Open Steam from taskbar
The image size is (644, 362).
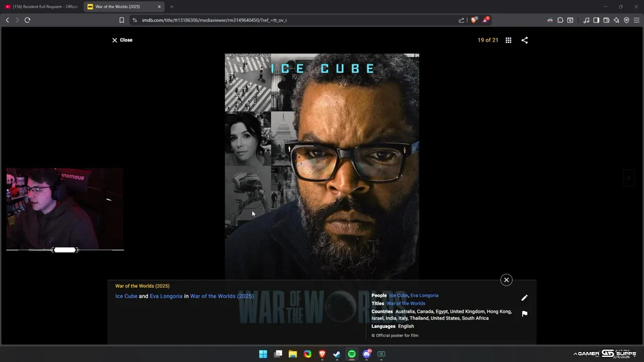(x=337, y=354)
